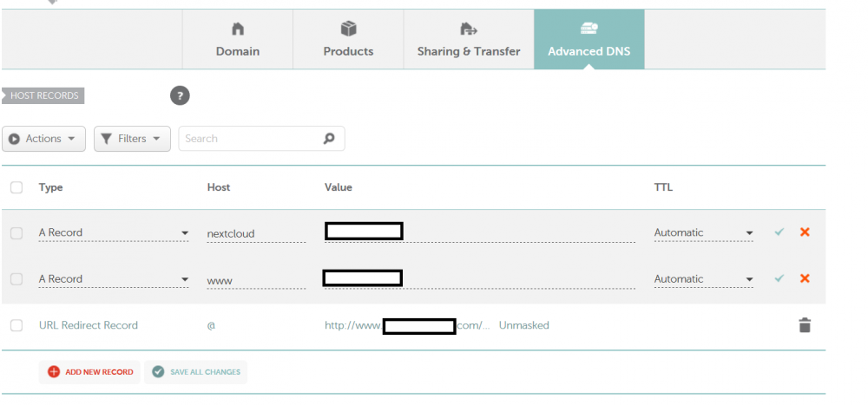Sort by the Type column header
The width and height of the screenshot is (868, 405).
point(51,187)
